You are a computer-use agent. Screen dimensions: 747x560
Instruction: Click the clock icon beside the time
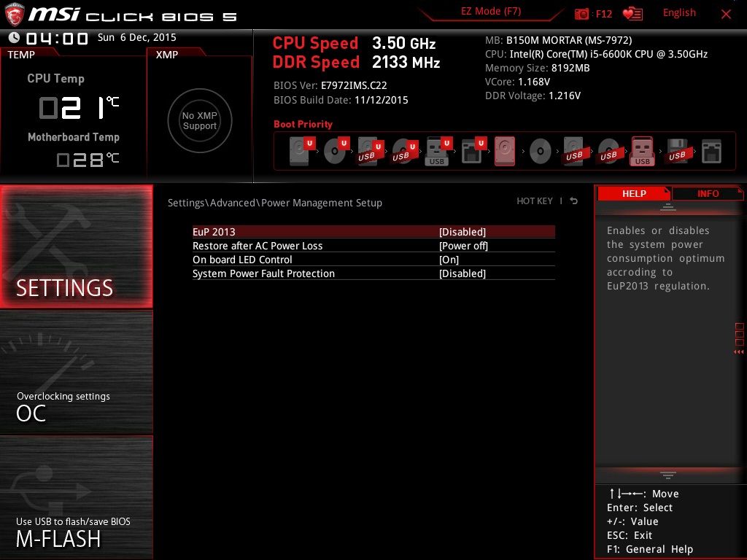tap(15, 38)
